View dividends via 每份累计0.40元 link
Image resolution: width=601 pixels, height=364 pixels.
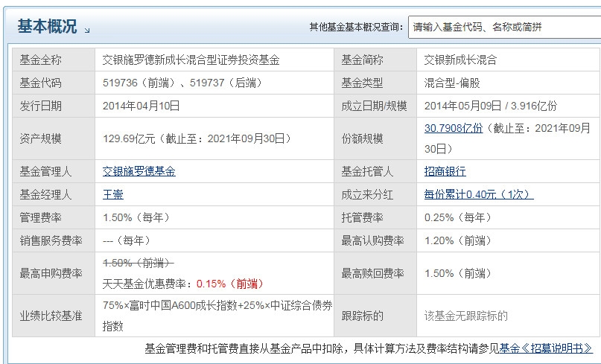pyautogui.click(x=479, y=194)
